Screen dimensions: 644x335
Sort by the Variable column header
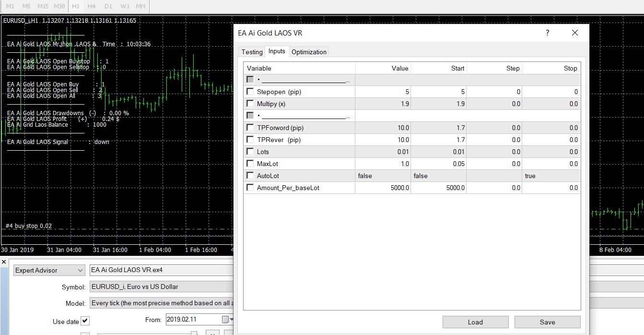point(299,68)
